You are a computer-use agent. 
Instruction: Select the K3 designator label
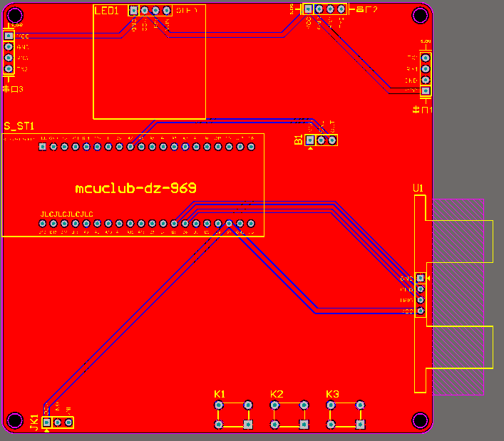(x=332, y=394)
